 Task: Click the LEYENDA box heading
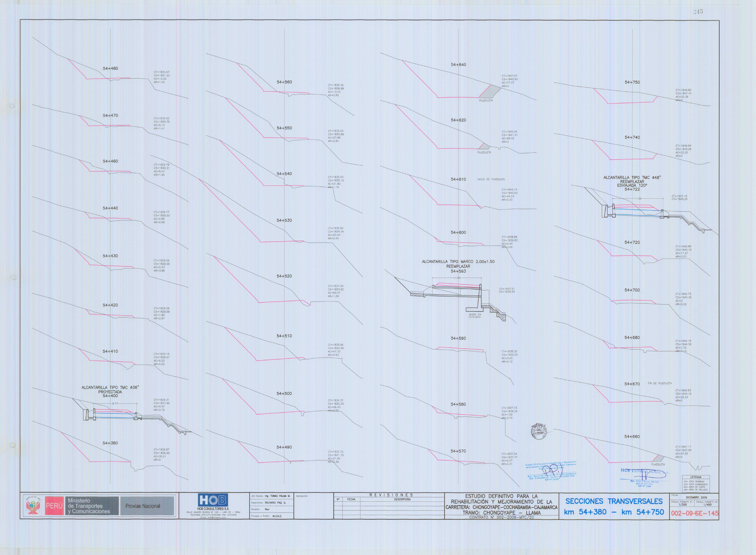pyautogui.click(x=696, y=477)
